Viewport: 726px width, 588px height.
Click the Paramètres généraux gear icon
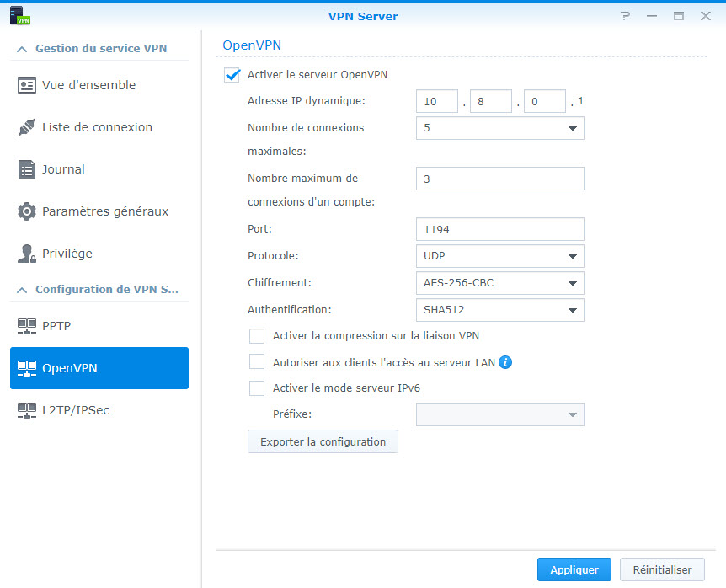point(27,211)
